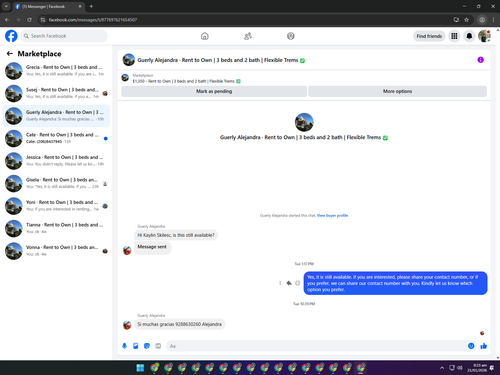Open emoji picker in message box
The height and width of the screenshot is (375, 500).
(x=471, y=346)
